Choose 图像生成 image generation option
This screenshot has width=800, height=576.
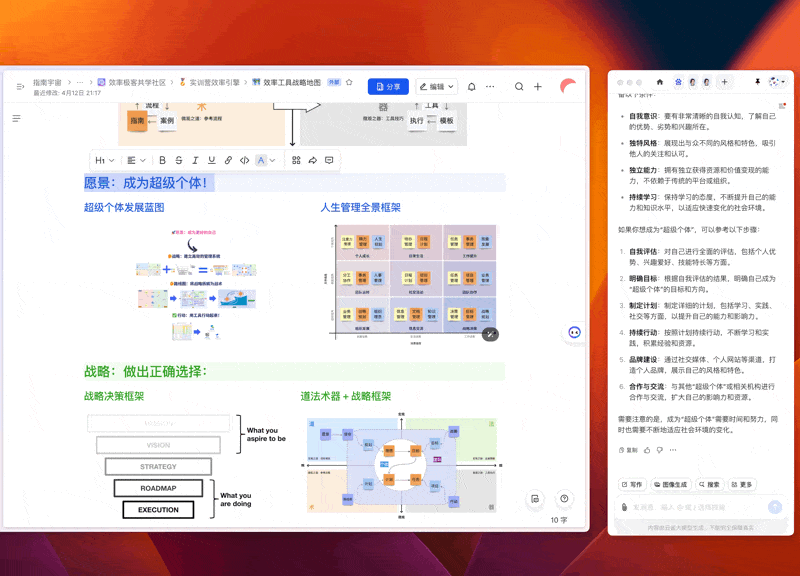point(670,485)
